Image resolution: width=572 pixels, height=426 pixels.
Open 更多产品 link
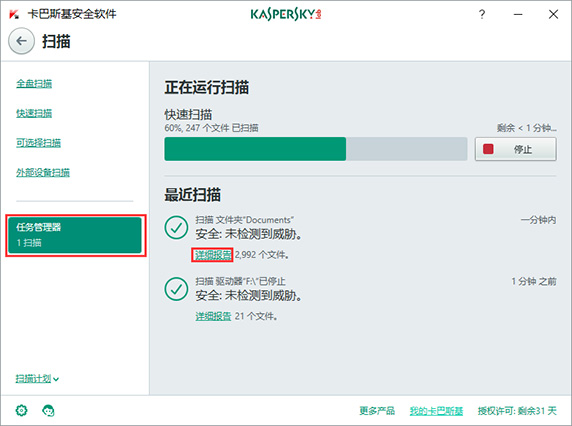click(377, 411)
